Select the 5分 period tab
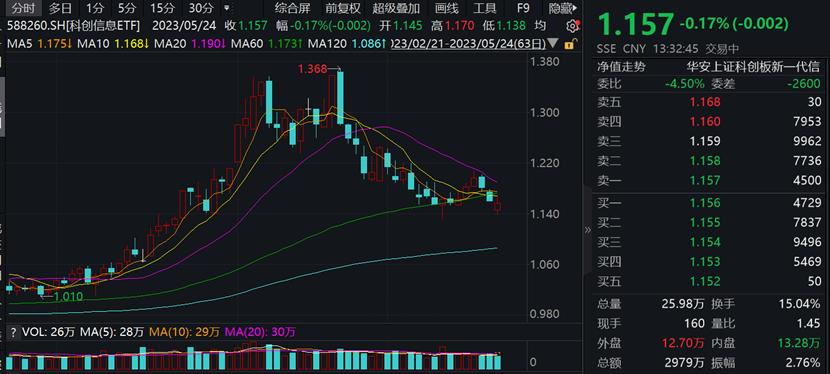 [x=127, y=8]
